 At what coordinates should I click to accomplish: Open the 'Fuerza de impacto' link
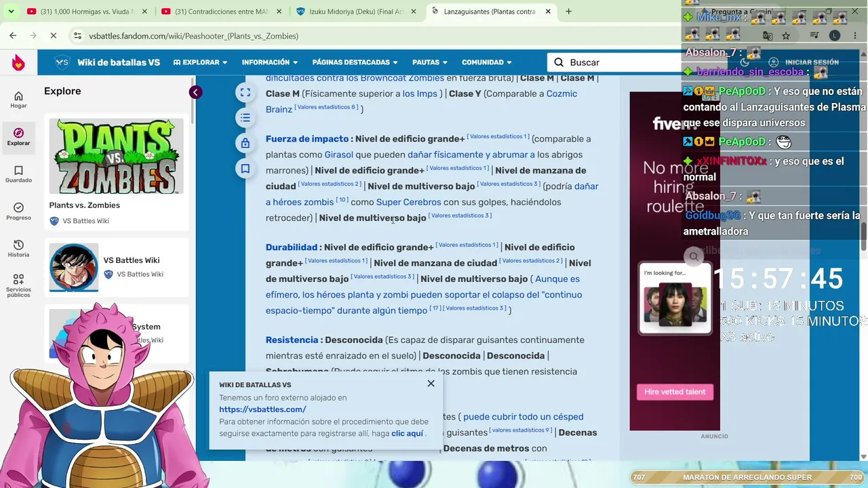pos(307,139)
